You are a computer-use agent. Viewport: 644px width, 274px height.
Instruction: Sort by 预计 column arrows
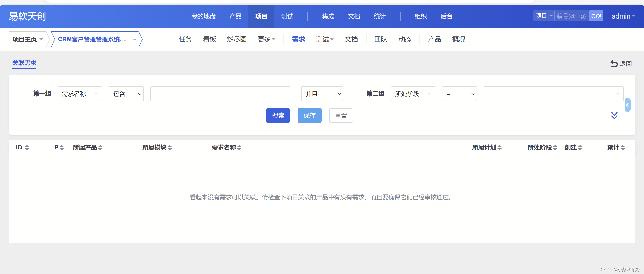[622, 148]
